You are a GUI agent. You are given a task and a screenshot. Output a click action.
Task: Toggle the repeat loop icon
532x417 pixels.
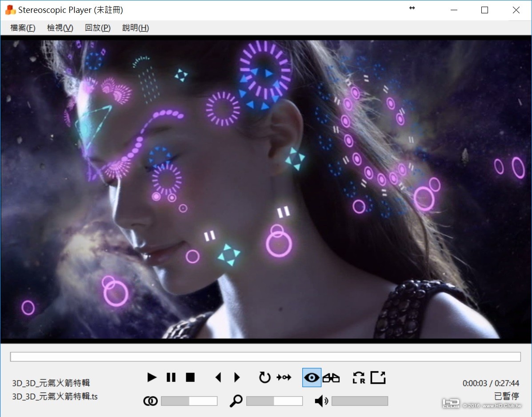point(264,377)
